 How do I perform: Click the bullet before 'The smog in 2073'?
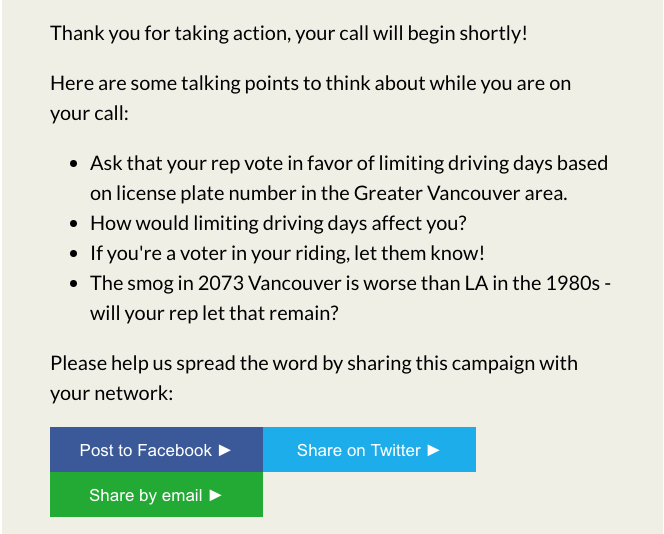click(74, 284)
